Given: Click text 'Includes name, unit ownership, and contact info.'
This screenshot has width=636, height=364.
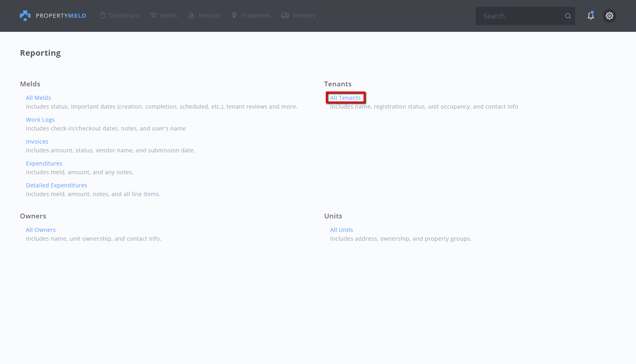Looking at the screenshot, I should [x=93, y=239].
